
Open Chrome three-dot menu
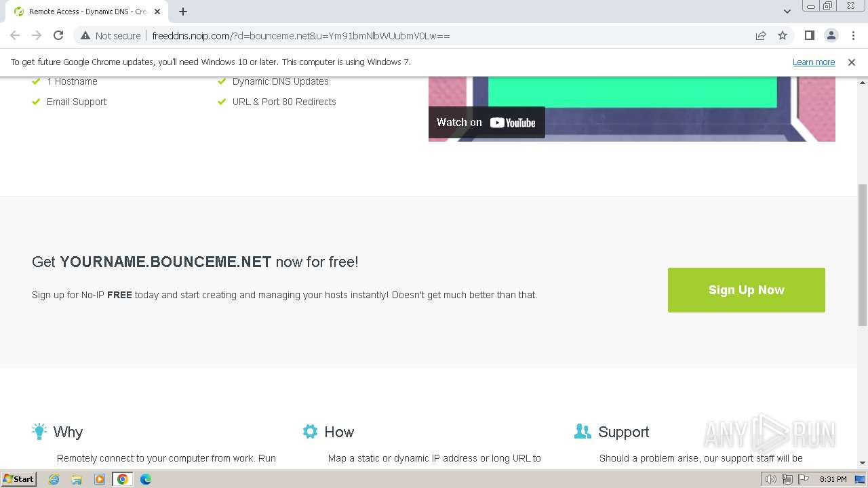click(x=853, y=35)
